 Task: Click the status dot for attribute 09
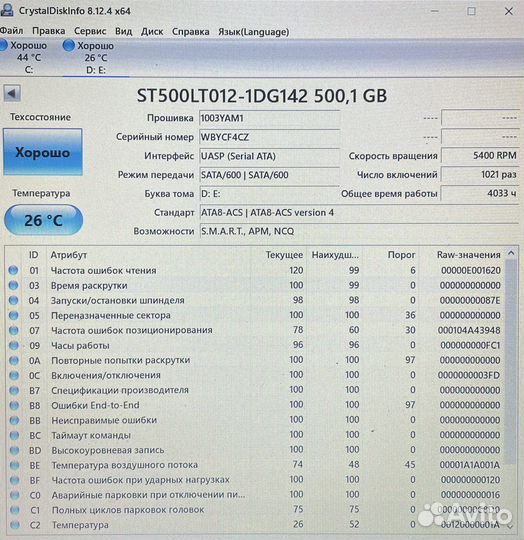click(x=14, y=345)
